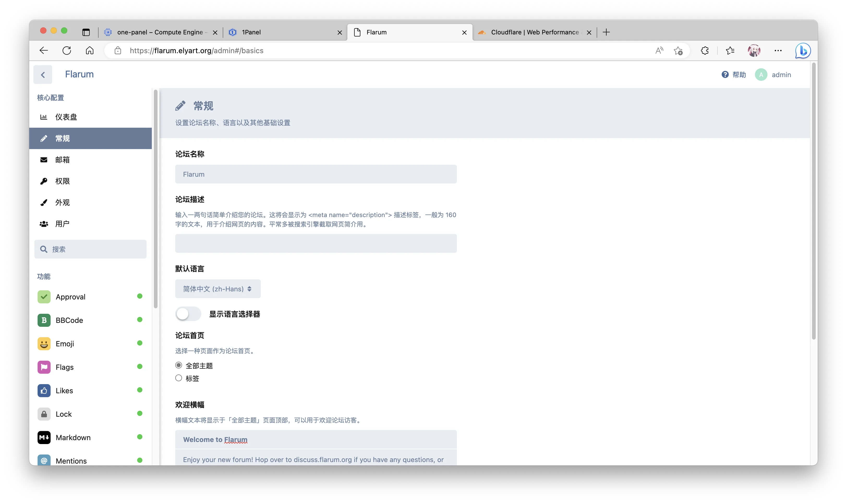Go to browser home page
The height and width of the screenshot is (504, 847).
point(89,51)
